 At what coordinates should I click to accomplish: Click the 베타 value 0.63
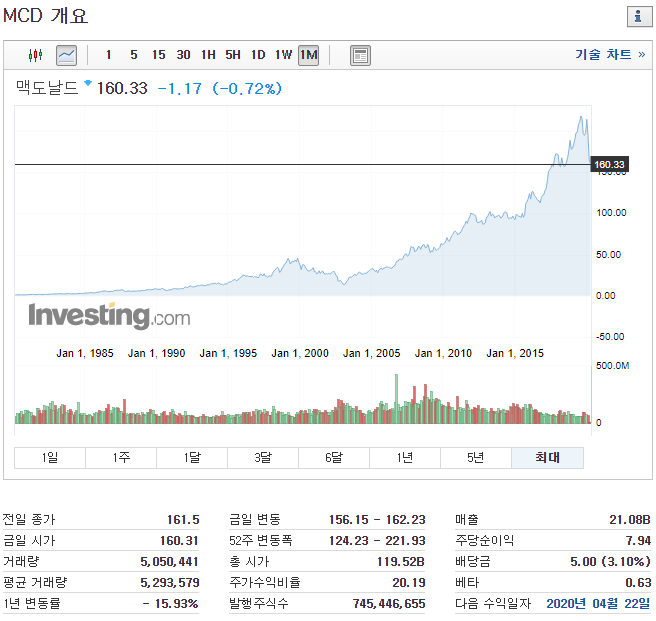pyautogui.click(x=638, y=583)
